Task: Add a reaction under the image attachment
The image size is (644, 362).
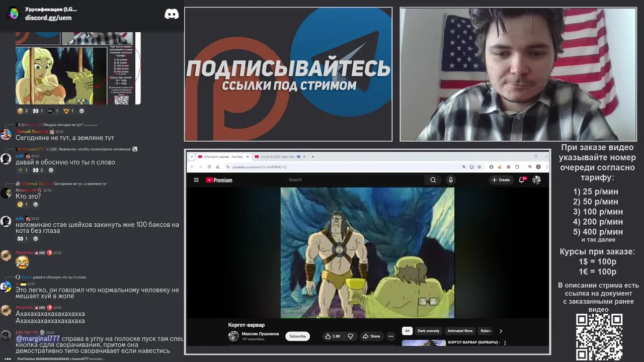Action: 82,111
